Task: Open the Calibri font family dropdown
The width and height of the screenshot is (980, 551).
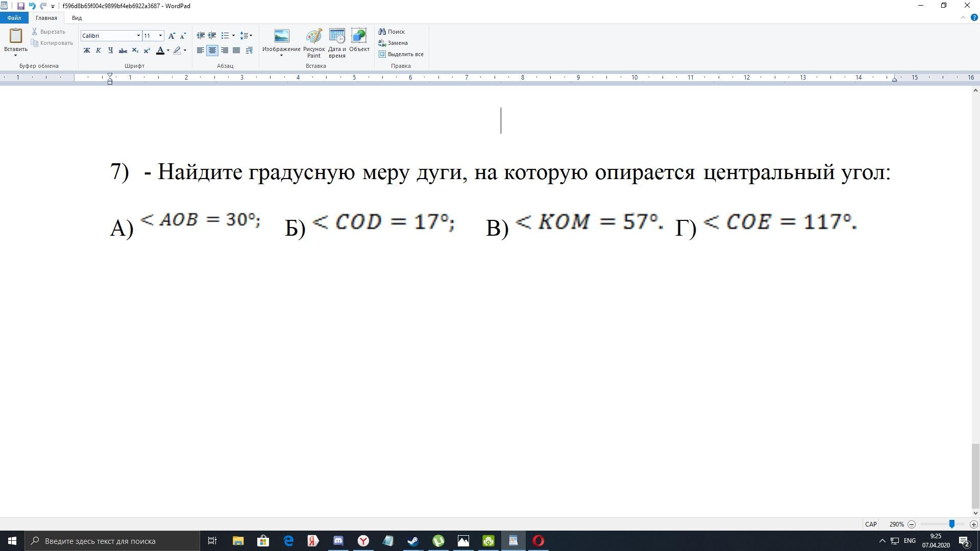Action: coord(138,36)
